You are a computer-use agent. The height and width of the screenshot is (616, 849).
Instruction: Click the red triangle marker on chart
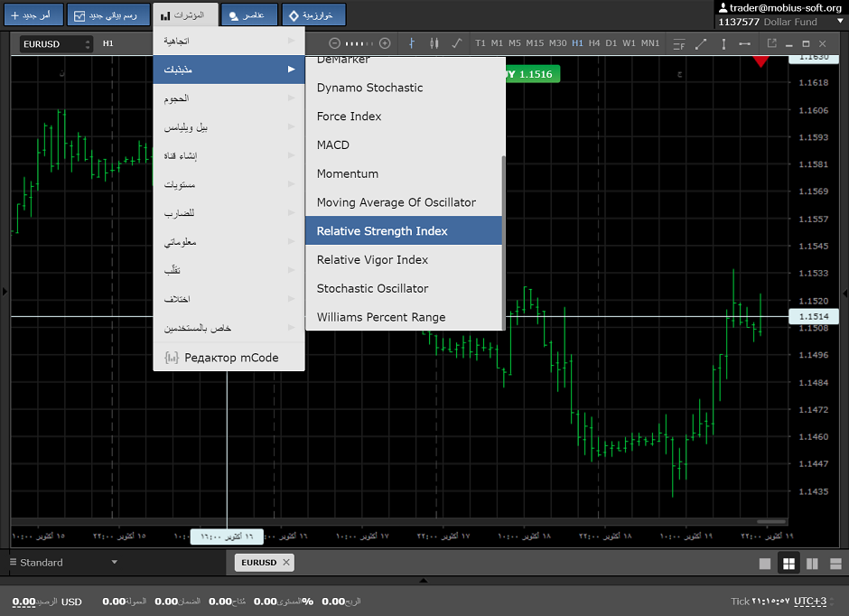pyautogui.click(x=760, y=61)
